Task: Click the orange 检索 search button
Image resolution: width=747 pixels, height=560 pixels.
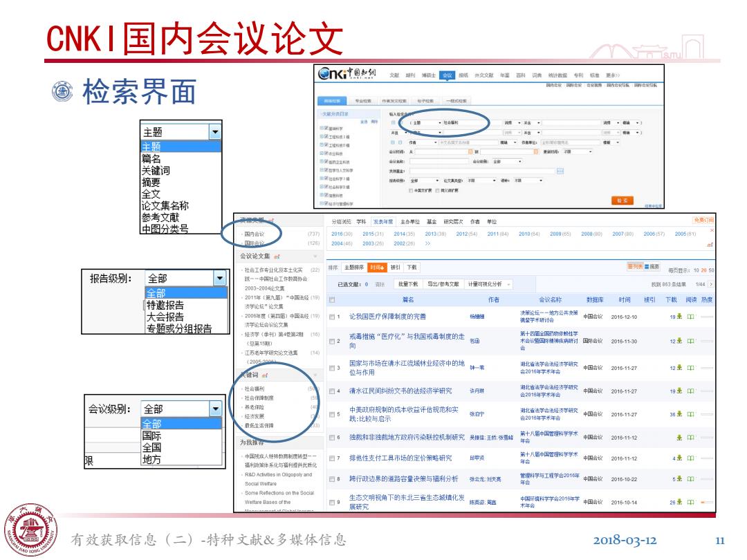Action: tap(622, 200)
